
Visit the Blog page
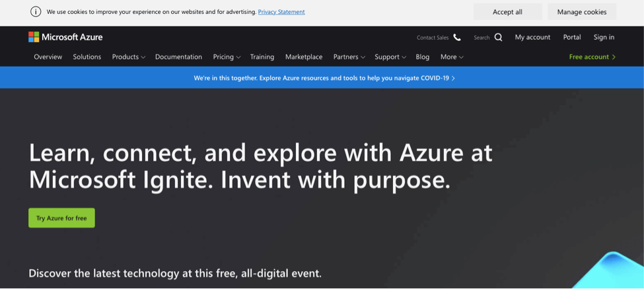click(423, 57)
